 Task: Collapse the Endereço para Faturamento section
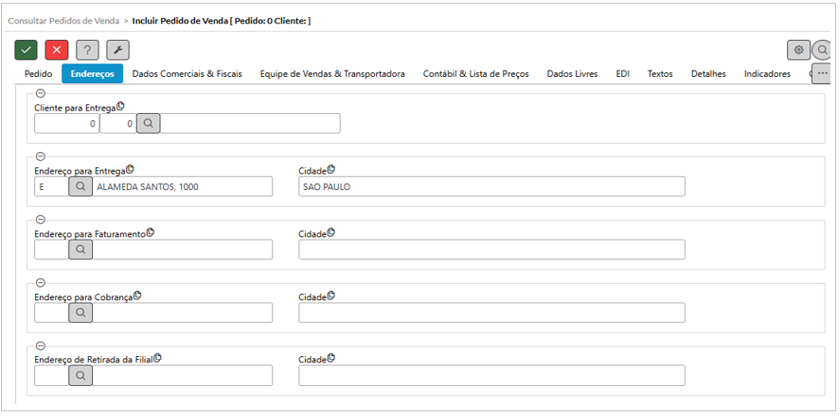40,220
